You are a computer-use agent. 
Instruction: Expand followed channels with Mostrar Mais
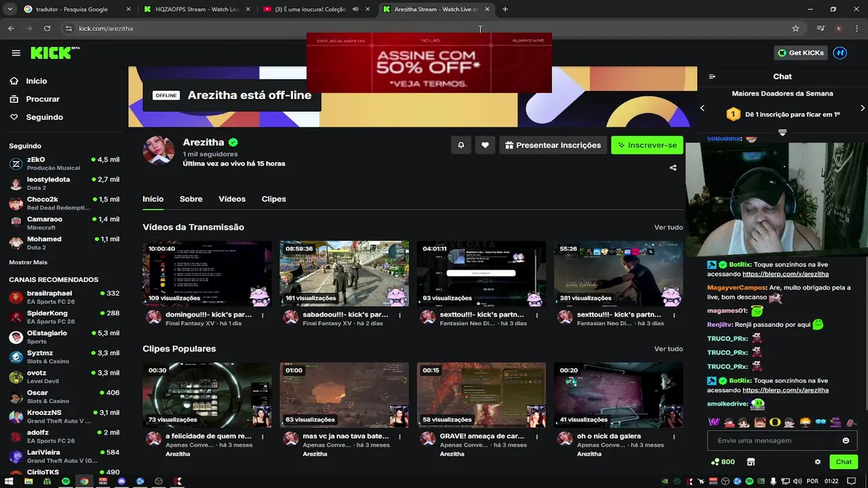pos(28,262)
